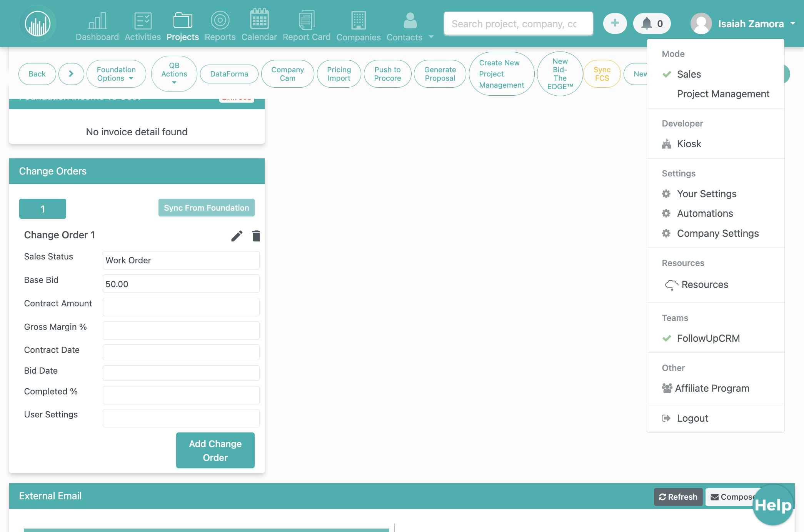Click the Base Bid field

click(x=181, y=284)
